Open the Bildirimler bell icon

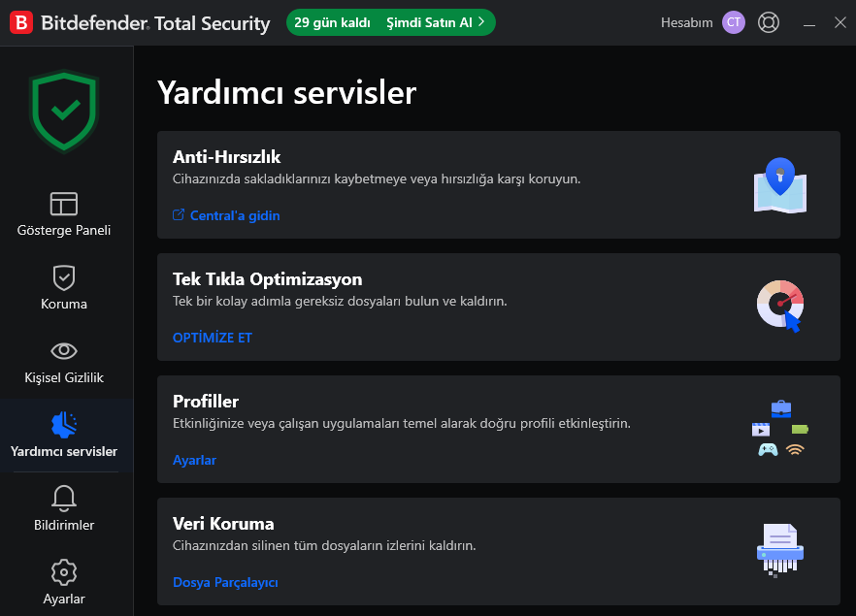(x=64, y=499)
